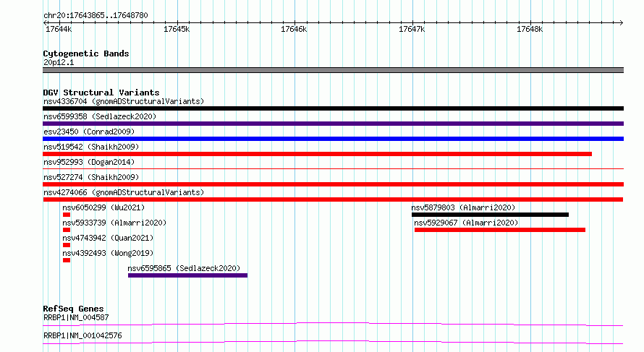Open the nsv6050299 (Wu2021) label

[x=103, y=207]
